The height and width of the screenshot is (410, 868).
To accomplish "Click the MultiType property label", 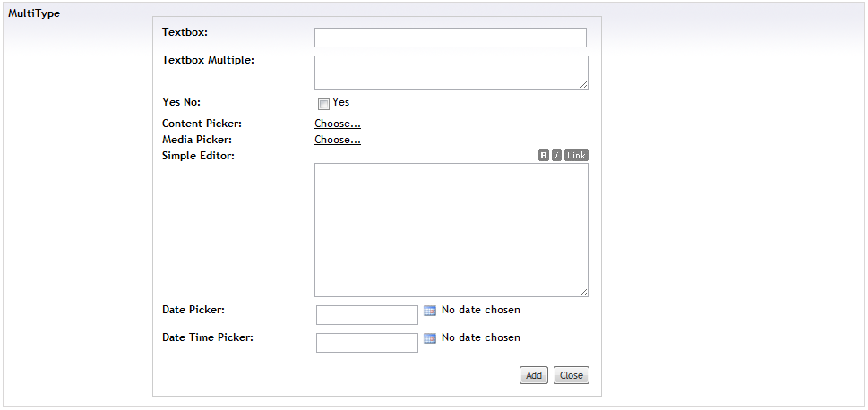I will click(34, 13).
